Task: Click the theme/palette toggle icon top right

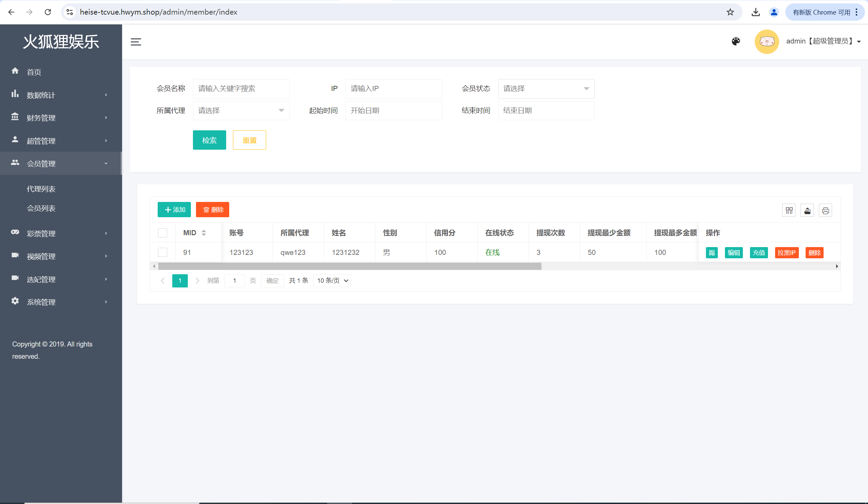Action: [x=736, y=40]
